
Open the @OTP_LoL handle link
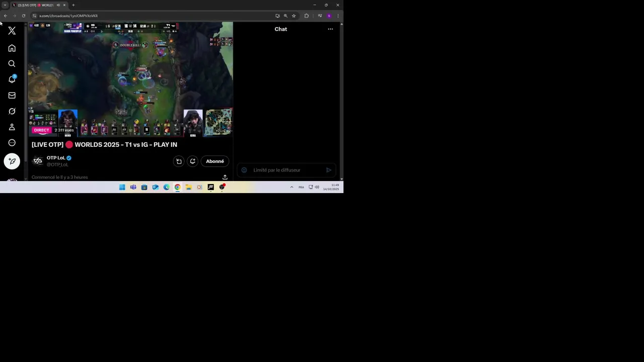pyautogui.click(x=57, y=164)
